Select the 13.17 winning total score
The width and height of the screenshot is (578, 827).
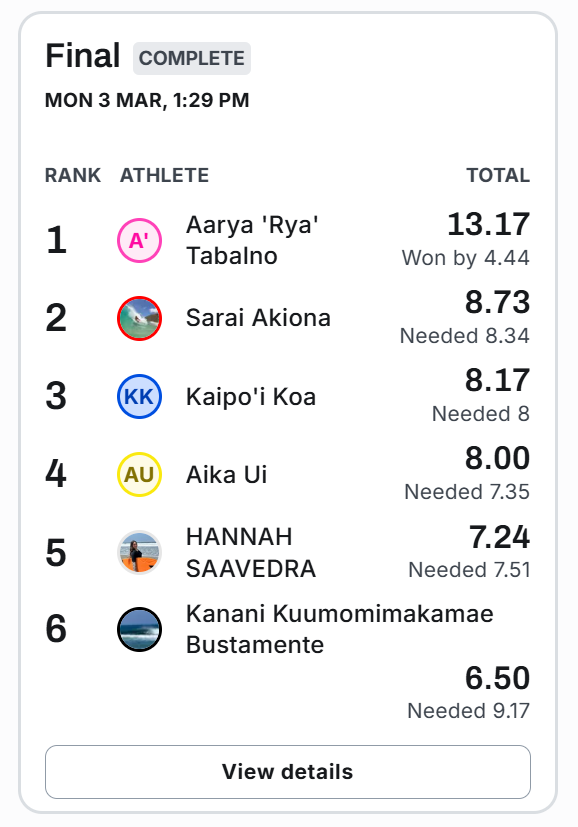pyautogui.click(x=489, y=224)
